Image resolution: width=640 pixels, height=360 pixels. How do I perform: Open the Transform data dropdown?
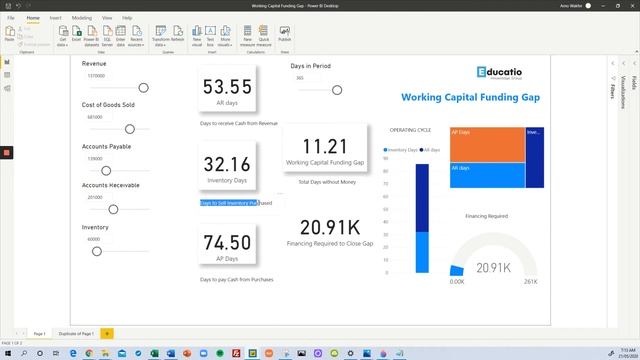pyautogui.click(x=160, y=36)
